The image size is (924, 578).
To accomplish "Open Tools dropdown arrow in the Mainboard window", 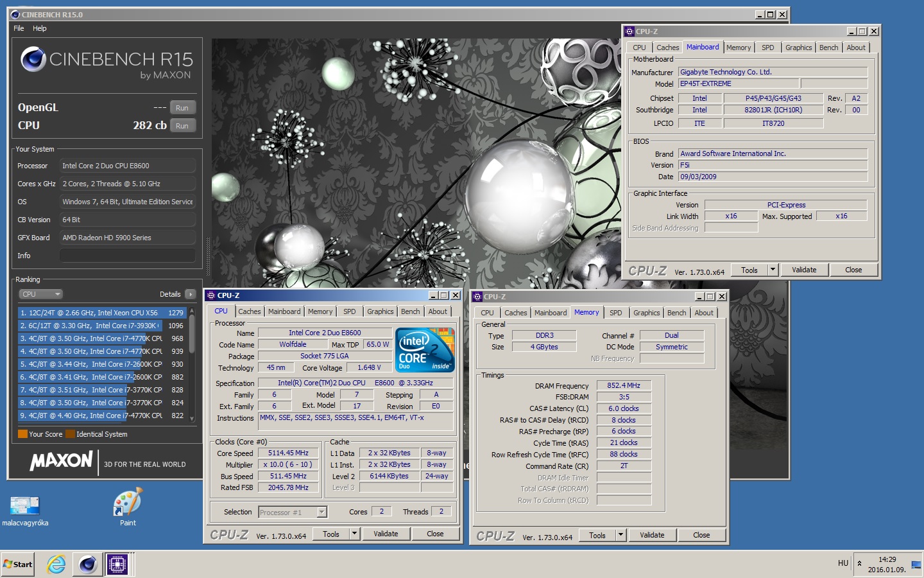I will click(773, 270).
